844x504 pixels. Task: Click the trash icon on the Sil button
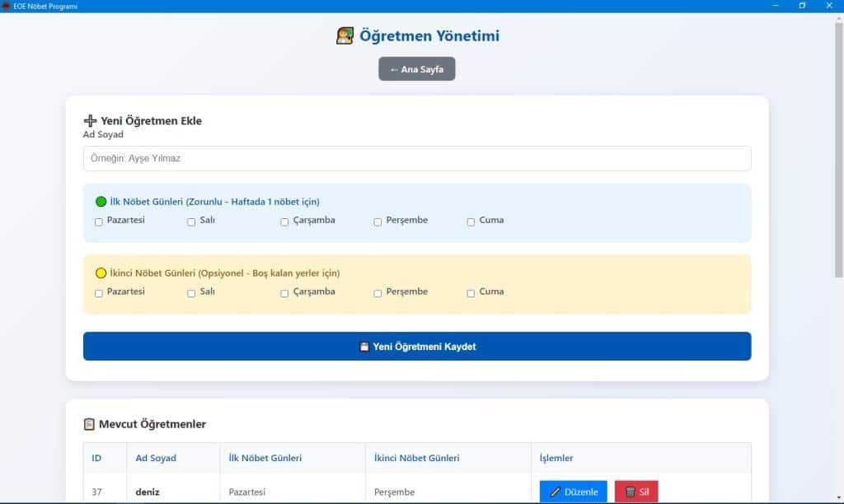[630, 492]
